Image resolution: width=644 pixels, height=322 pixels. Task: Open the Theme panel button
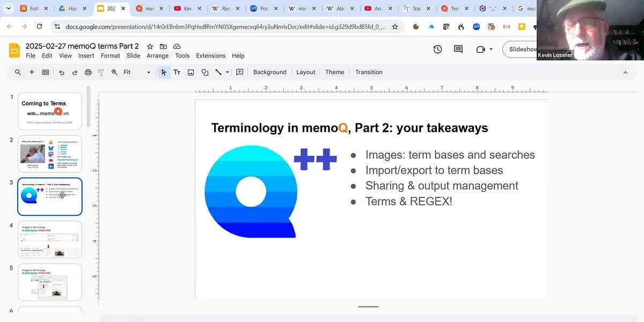(x=334, y=72)
